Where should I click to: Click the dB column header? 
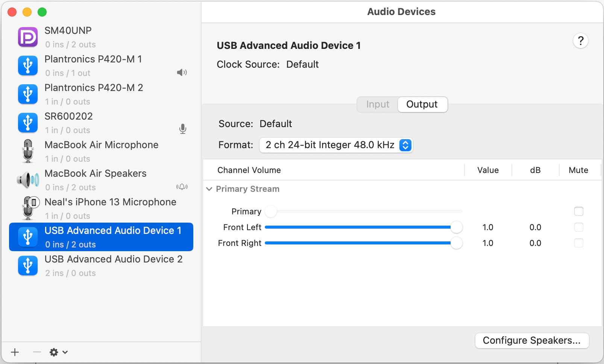click(x=535, y=170)
